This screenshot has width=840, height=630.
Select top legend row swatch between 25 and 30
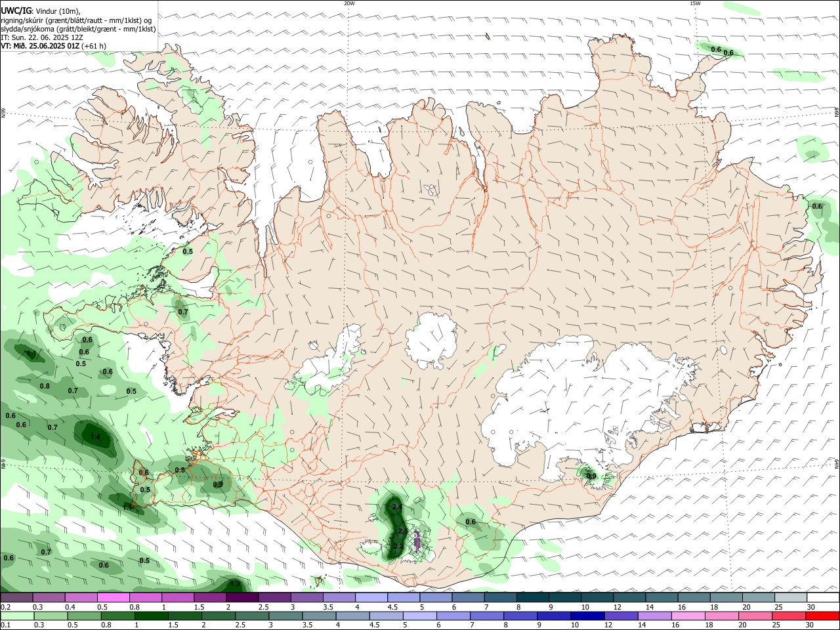coord(791,598)
